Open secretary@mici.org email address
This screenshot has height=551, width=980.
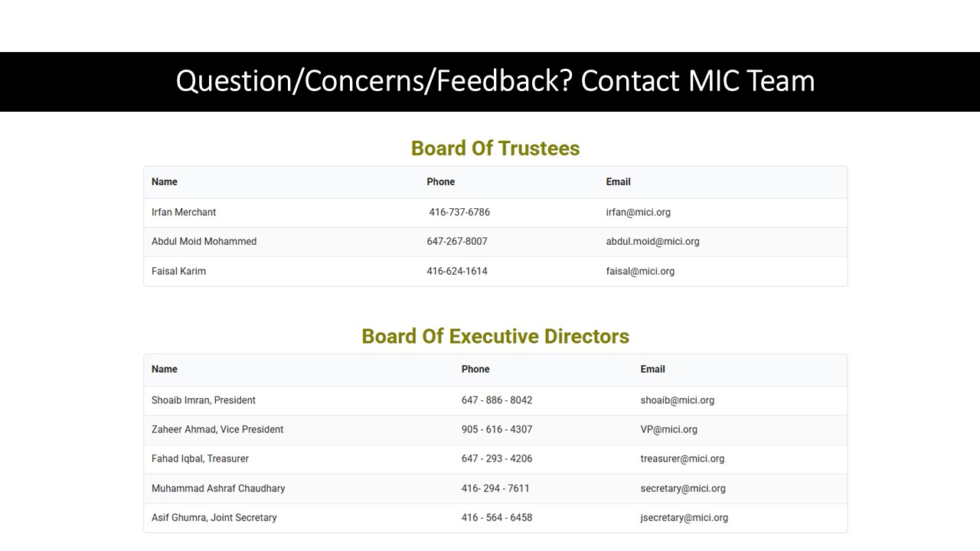683,488
